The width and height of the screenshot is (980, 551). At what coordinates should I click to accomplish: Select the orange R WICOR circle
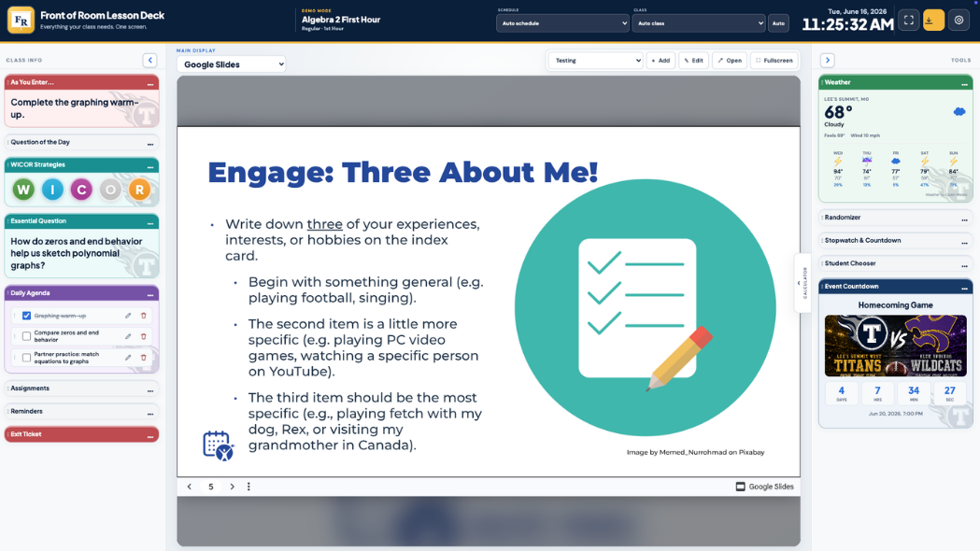tap(139, 190)
